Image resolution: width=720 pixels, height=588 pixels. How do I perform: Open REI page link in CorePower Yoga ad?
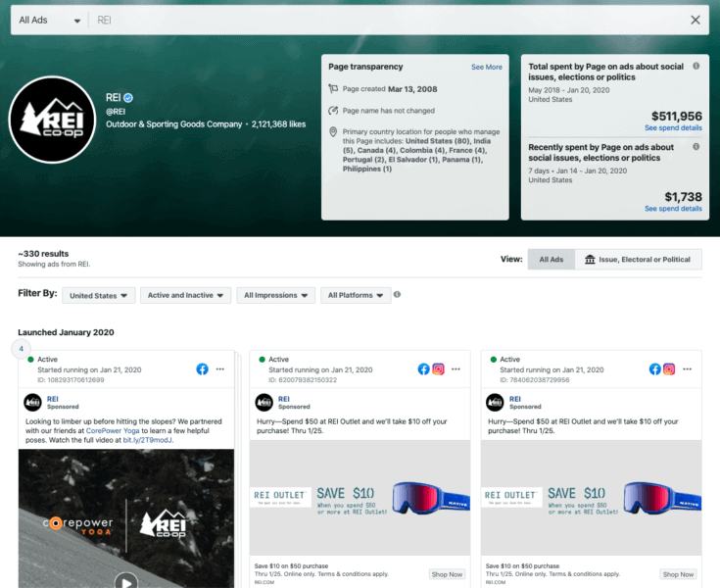pos(53,399)
